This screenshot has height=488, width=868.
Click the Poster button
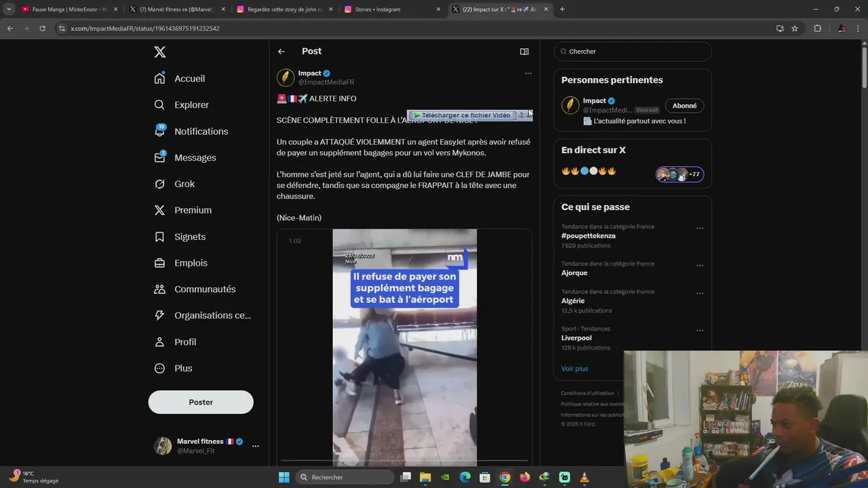pos(201,402)
